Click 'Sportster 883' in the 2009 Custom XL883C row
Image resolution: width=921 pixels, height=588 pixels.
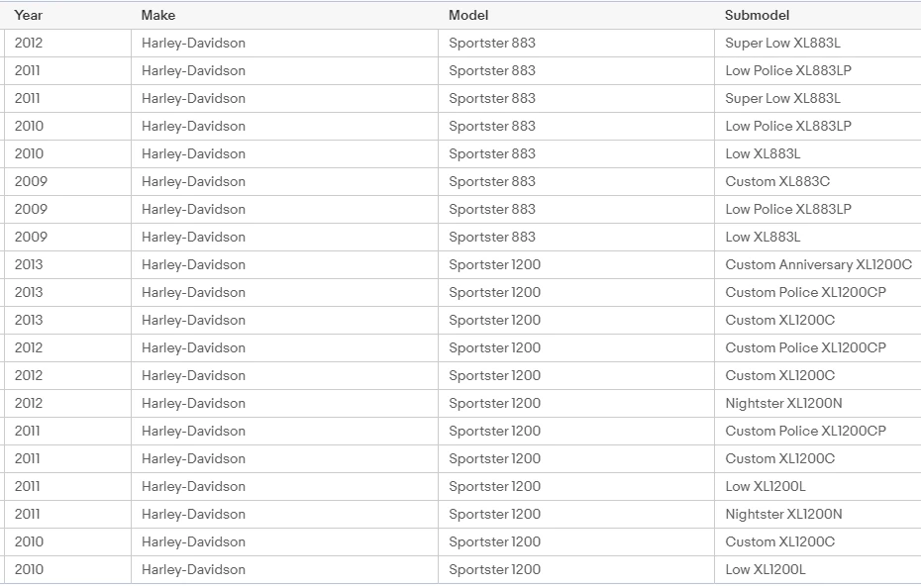[492, 181]
